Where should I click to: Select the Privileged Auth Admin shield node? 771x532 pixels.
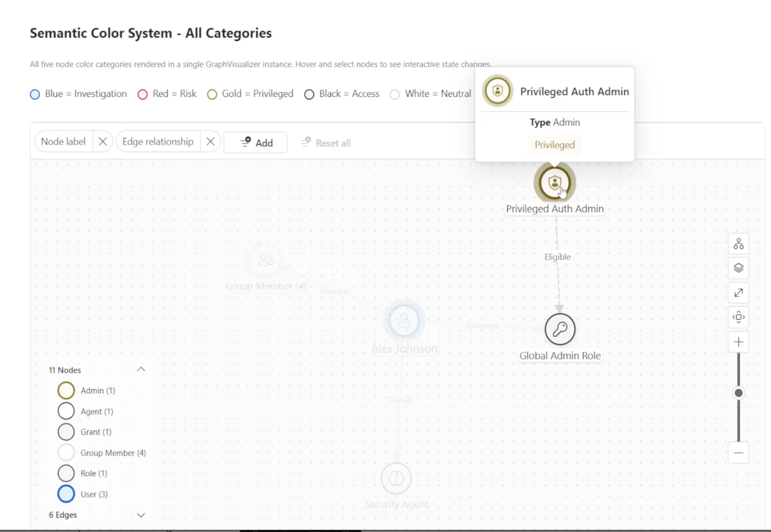point(555,183)
